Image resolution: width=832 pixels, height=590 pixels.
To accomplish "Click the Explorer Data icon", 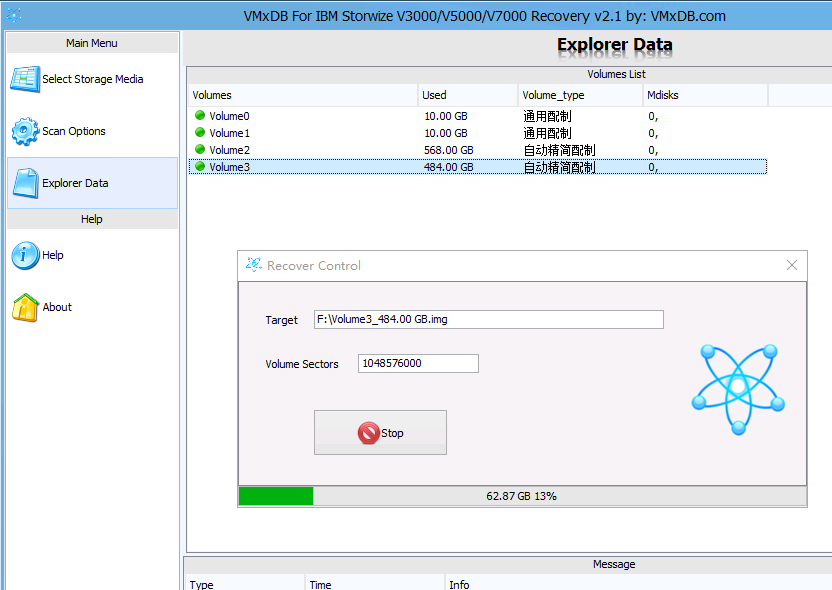I will click(x=25, y=184).
